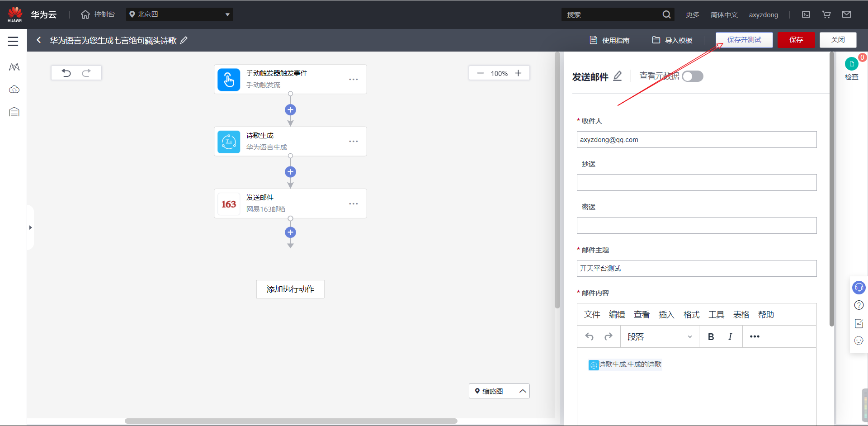Viewport: 868px width, 426px height.
Task: Open options for manual trigger node
Action: (x=354, y=79)
